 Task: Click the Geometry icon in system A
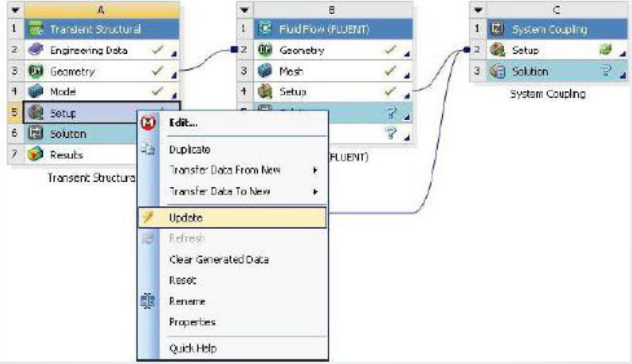point(35,72)
